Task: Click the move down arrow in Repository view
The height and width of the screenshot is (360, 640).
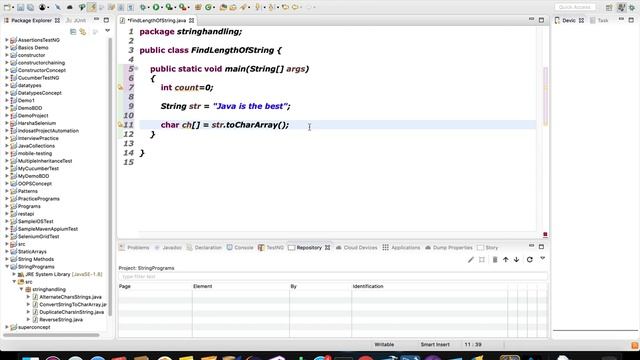Action: pos(516,260)
